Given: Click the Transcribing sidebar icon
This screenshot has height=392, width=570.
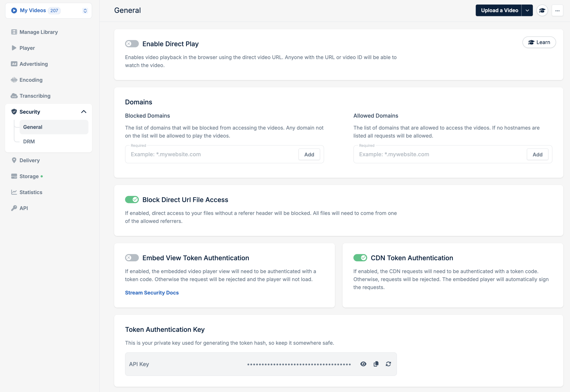Looking at the screenshot, I should 14,96.
